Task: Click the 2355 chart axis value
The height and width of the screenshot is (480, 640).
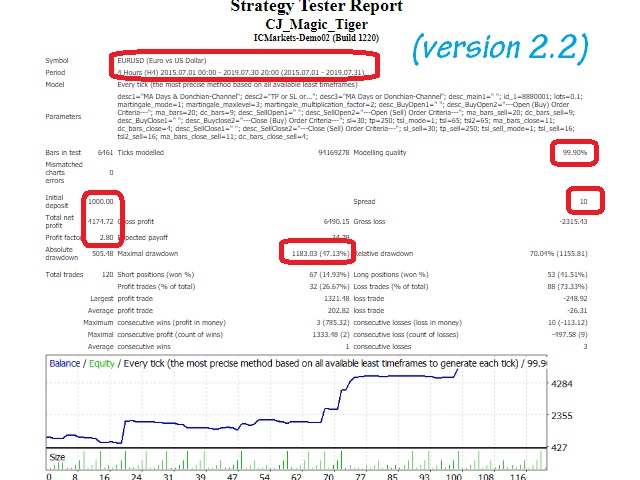Action: pyautogui.click(x=562, y=416)
